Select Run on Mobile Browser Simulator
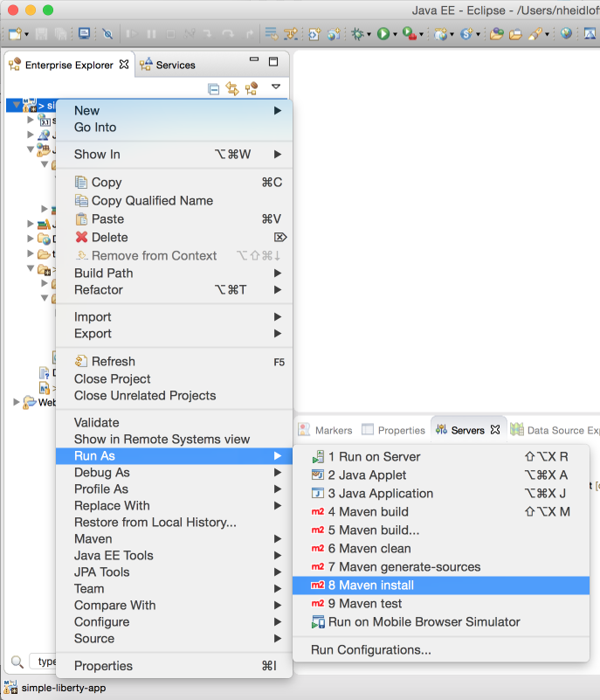This screenshot has width=600, height=700. (x=441, y=622)
